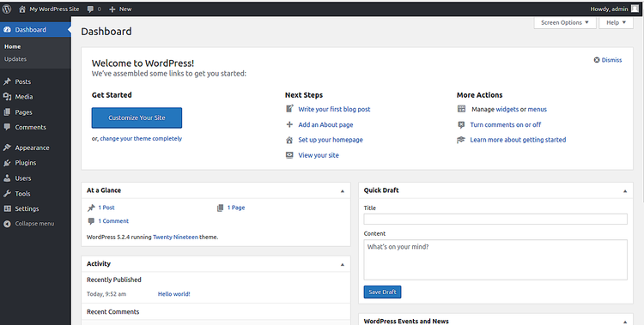Open the comments bubble icon in admin bar

pyautogui.click(x=90, y=9)
